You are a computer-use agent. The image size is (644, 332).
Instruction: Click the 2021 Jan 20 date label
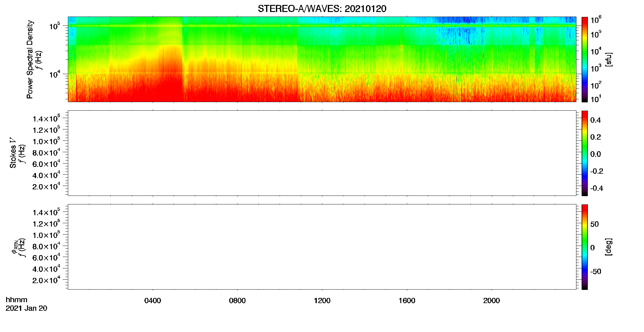pyautogui.click(x=26, y=308)
